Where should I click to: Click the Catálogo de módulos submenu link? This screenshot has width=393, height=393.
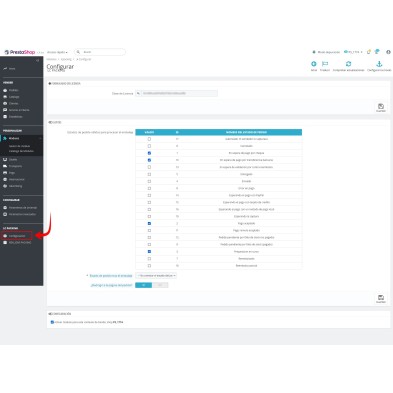pyautogui.click(x=21, y=151)
